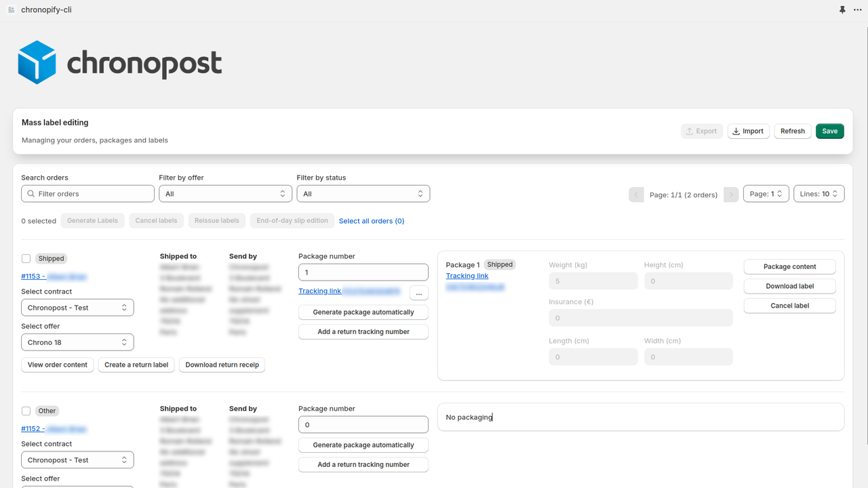Open the ellipsis options beside Tracking link

pos(418,292)
